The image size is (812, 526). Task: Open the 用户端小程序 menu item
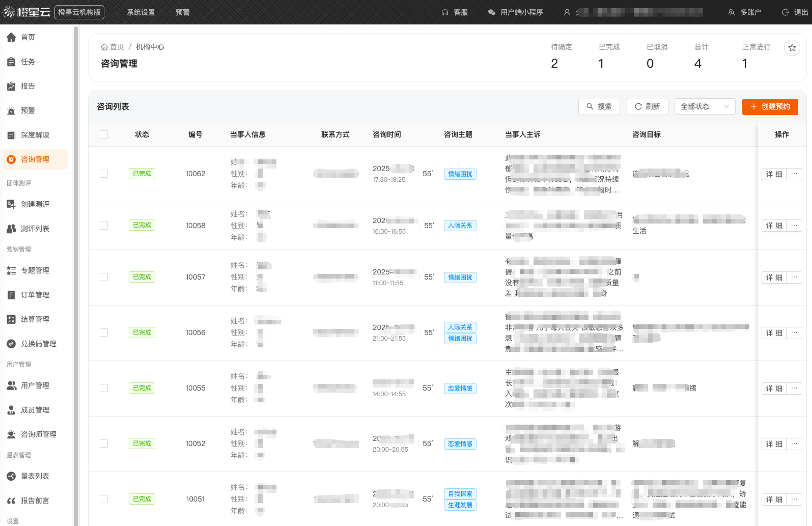(x=515, y=12)
